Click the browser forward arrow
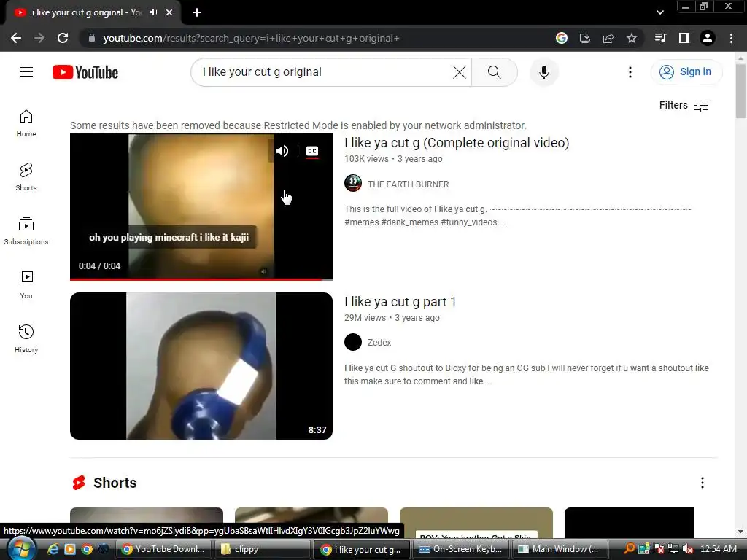This screenshot has height=560, width=747. click(39, 38)
